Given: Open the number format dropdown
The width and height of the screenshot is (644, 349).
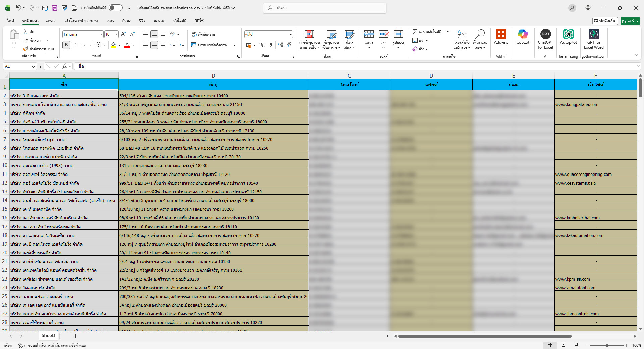Looking at the screenshot, I should pyautogui.click(x=290, y=34).
